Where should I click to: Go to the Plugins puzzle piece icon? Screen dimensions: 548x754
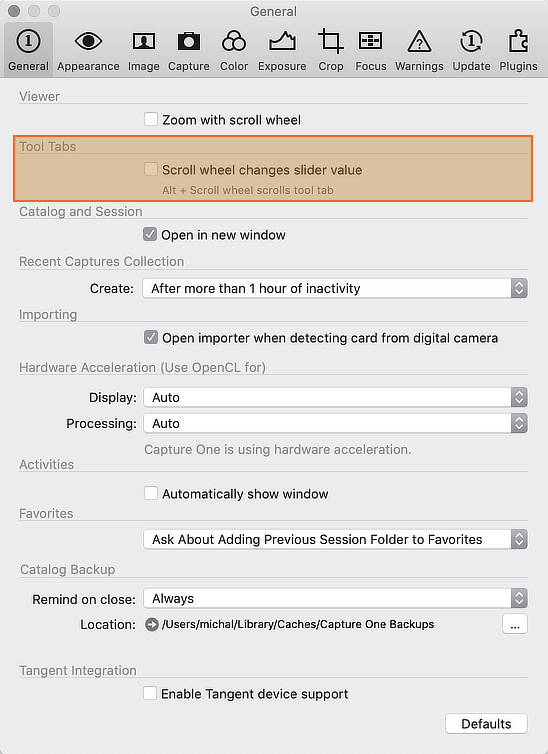point(518,41)
